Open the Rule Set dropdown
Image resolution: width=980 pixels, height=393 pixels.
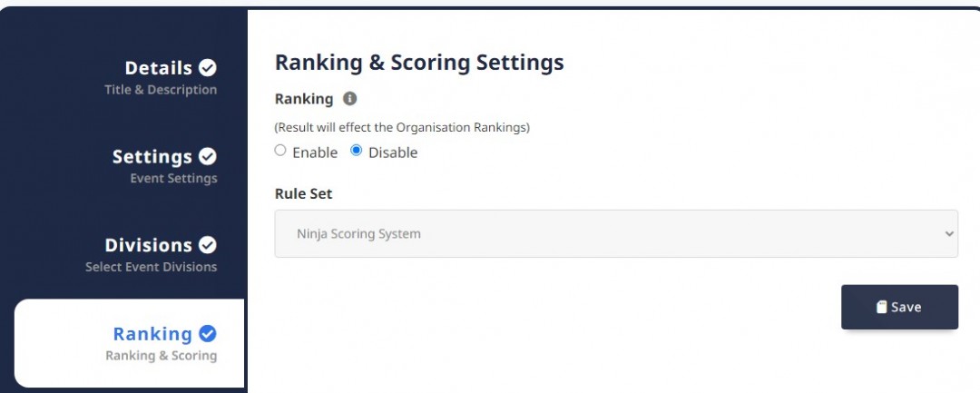(x=616, y=233)
